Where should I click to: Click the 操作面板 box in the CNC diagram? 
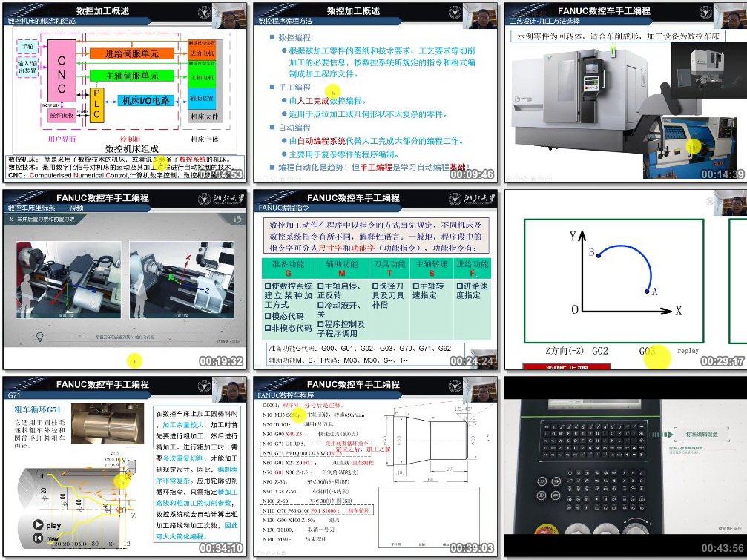(x=62, y=115)
